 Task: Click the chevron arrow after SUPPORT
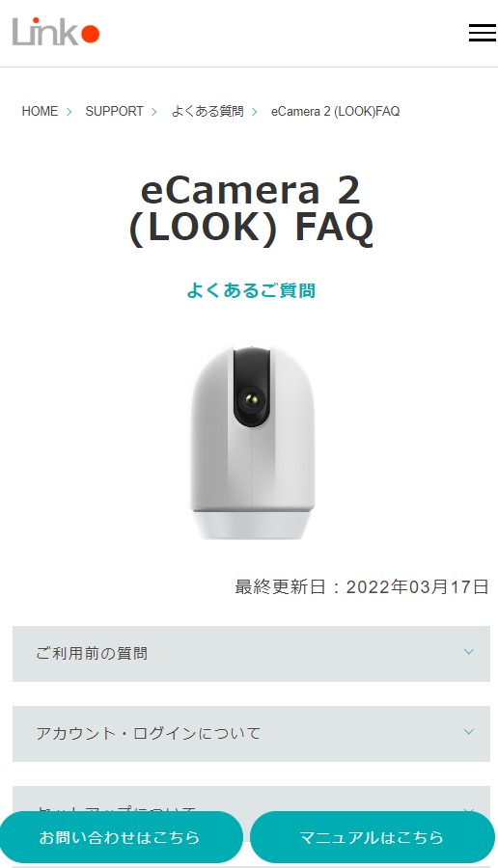coord(154,112)
